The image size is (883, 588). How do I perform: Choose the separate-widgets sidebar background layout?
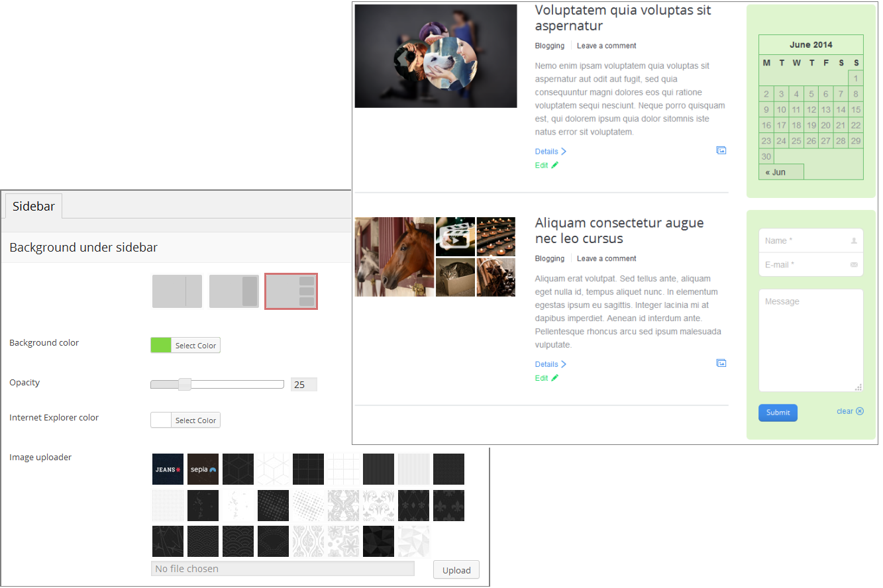tap(291, 291)
